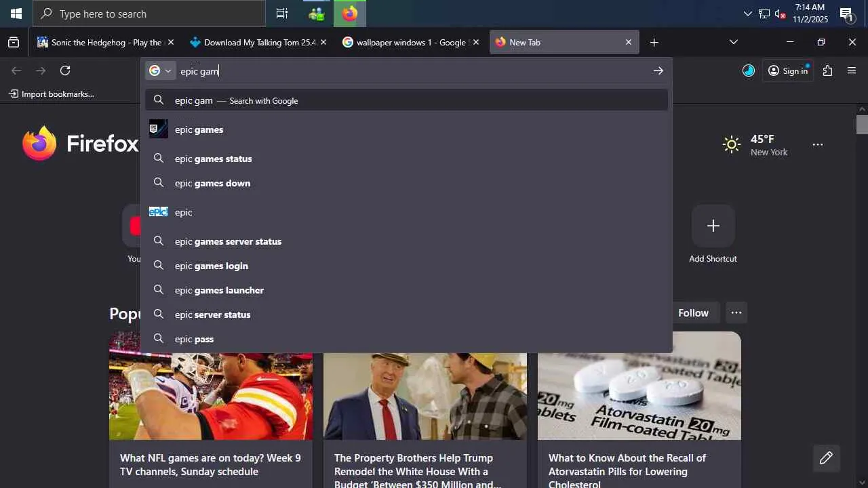Click the page vertical scrollbar thumb

(x=862, y=125)
